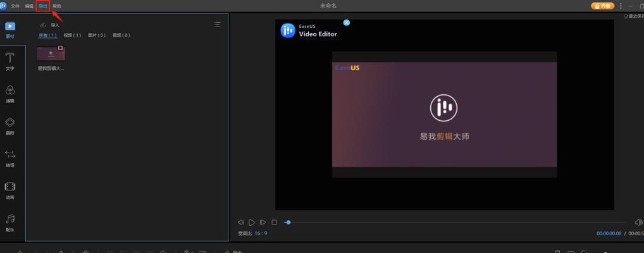
Task: Switch to the 图片(0) tab
Action: 97,35
